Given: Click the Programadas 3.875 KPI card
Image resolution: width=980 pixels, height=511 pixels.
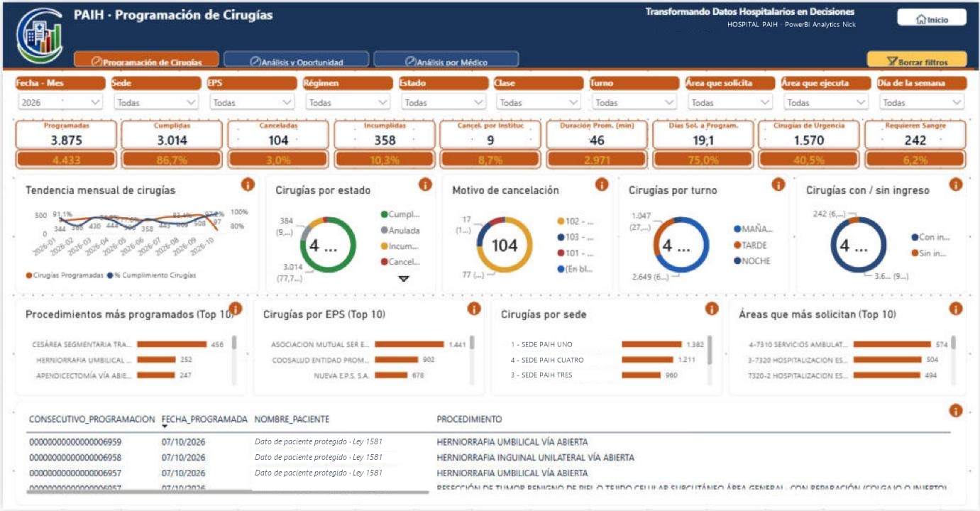Looking at the screenshot, I should [66, 134].
